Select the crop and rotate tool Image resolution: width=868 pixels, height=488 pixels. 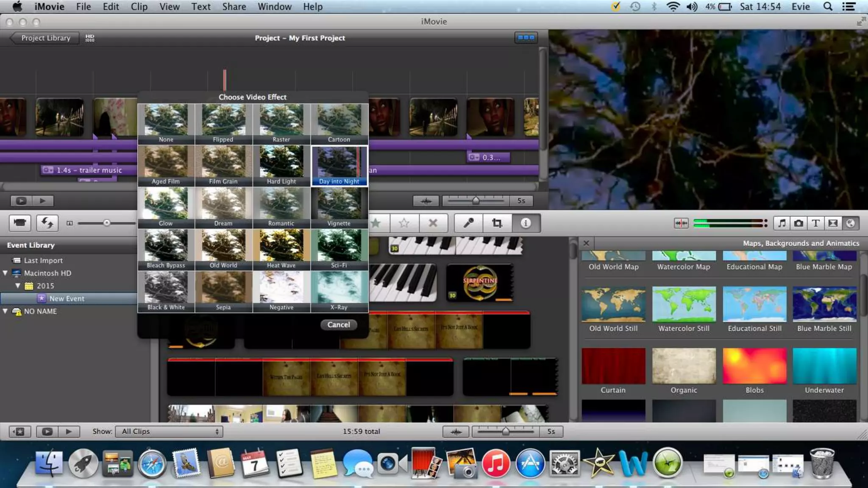point(497,223)
